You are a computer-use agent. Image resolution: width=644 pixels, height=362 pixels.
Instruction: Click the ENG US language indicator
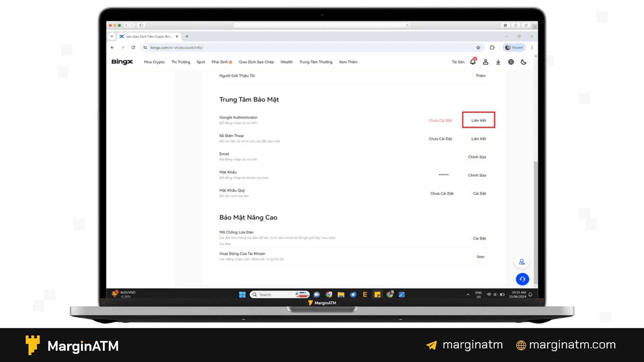(478, 295)
